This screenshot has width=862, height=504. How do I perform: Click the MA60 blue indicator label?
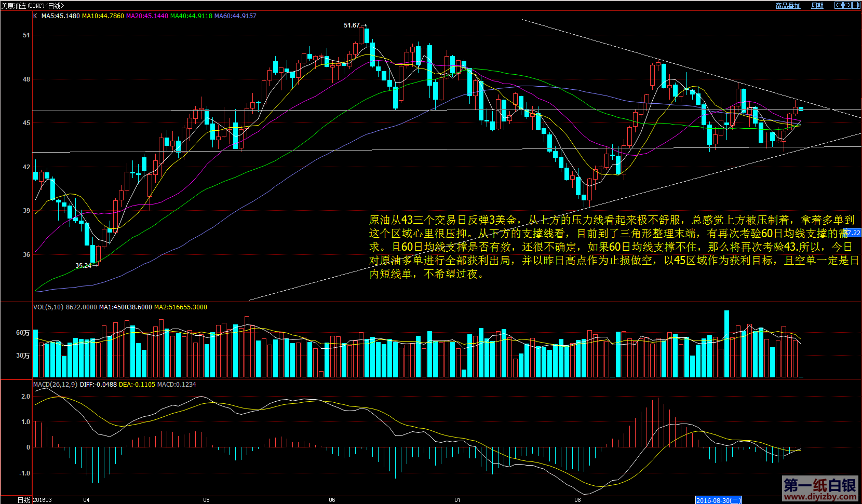(x=235, y=16)
